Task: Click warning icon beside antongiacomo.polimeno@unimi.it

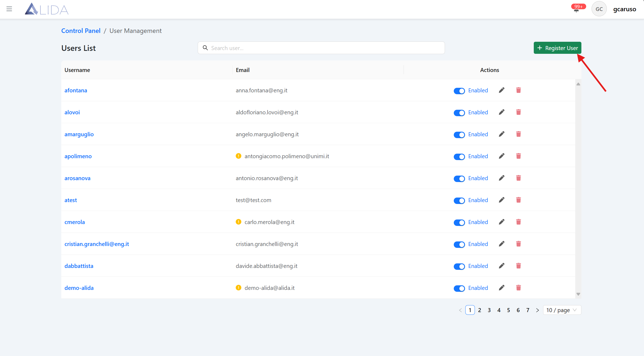Action: point(238,156)
